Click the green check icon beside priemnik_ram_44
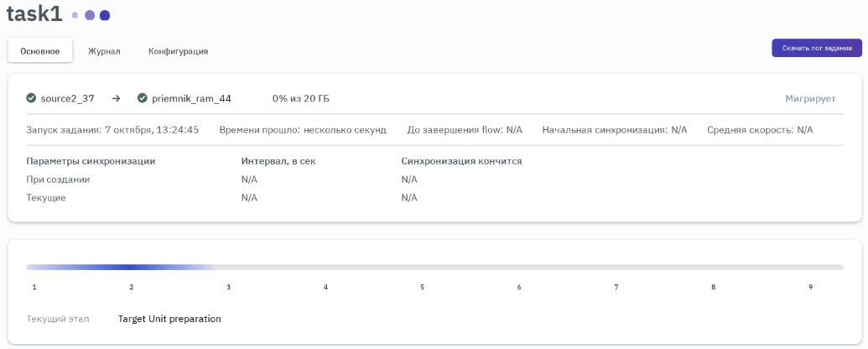 point(142,98)
